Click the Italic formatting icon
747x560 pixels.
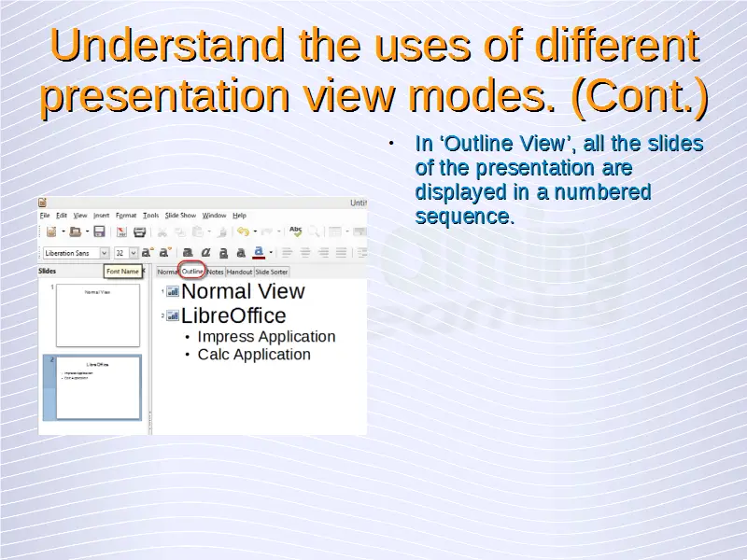205,252
